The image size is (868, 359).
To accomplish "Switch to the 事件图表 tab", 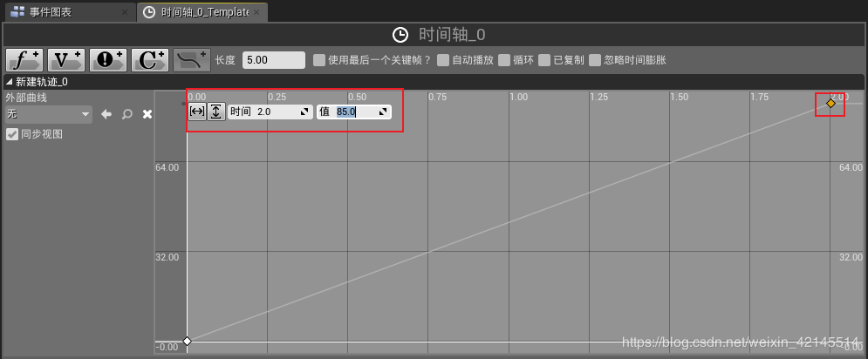I will click(x=69, y=12).
